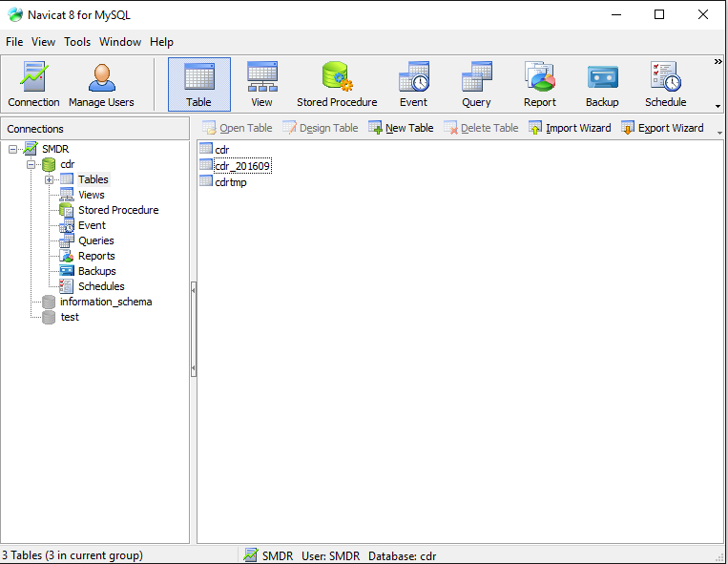The height and width of the screenshot is (564, 728).
Task: Open Event toolbar button
Action: point(413,85)
